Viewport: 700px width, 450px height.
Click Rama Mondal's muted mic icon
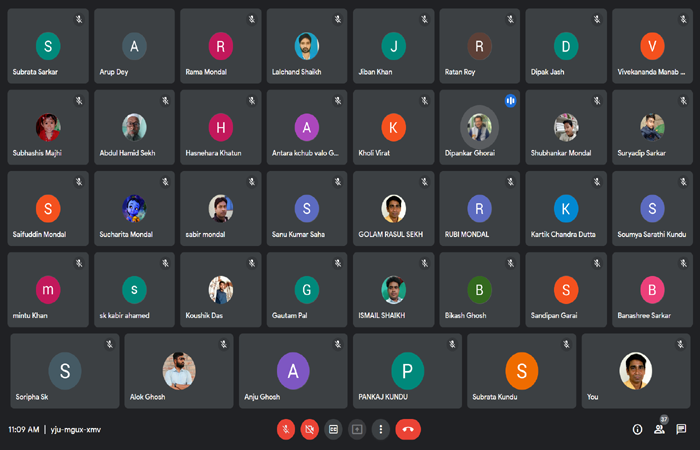[x=252, y=19]
